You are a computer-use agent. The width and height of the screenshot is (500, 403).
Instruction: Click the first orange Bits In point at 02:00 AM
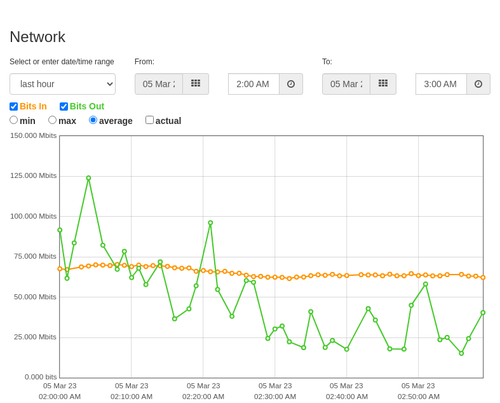coord(60,269)
